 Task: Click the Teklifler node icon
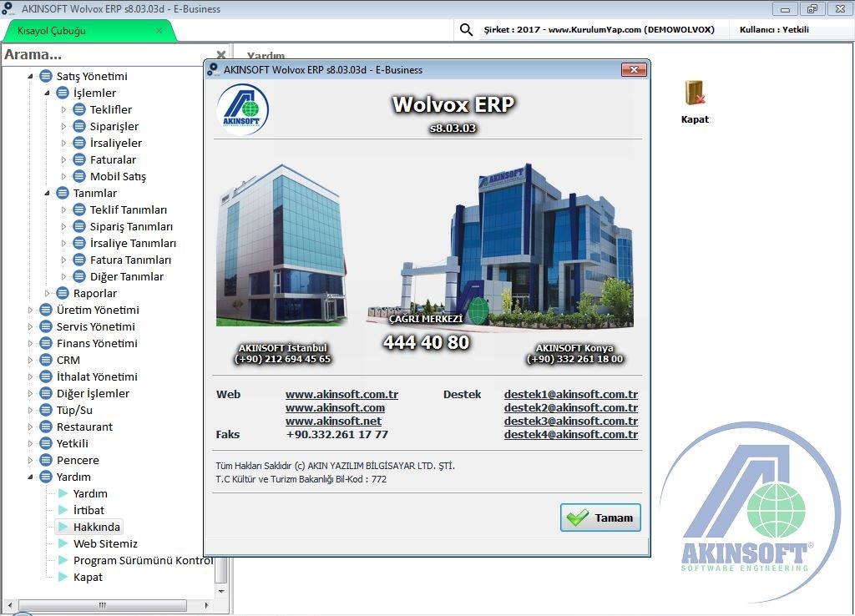point(79,109)
